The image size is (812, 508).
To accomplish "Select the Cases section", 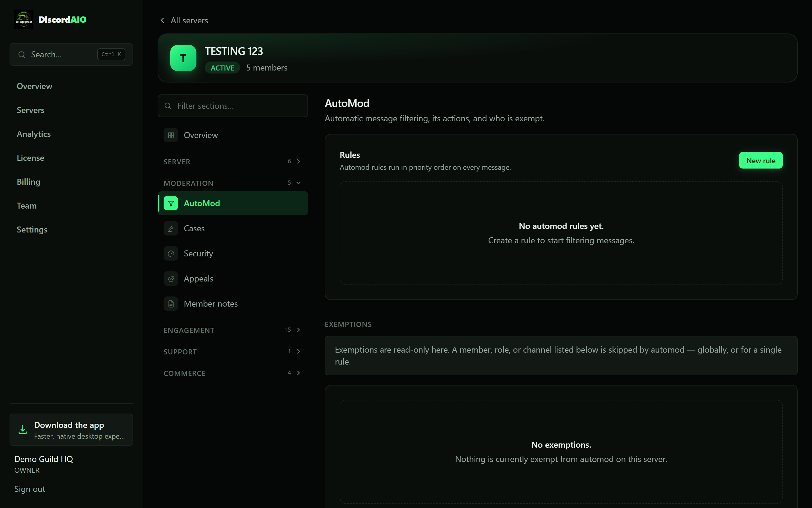I will (233, 229).
